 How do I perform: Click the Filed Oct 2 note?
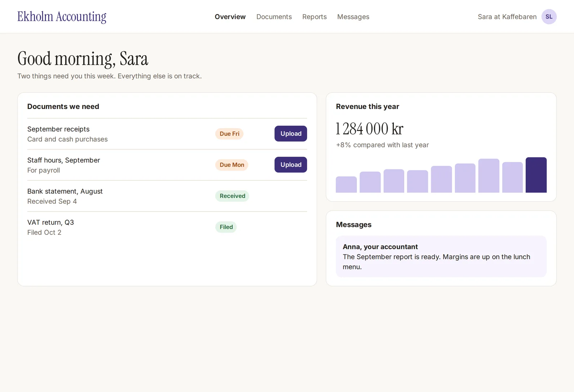(x=44, y=232)
